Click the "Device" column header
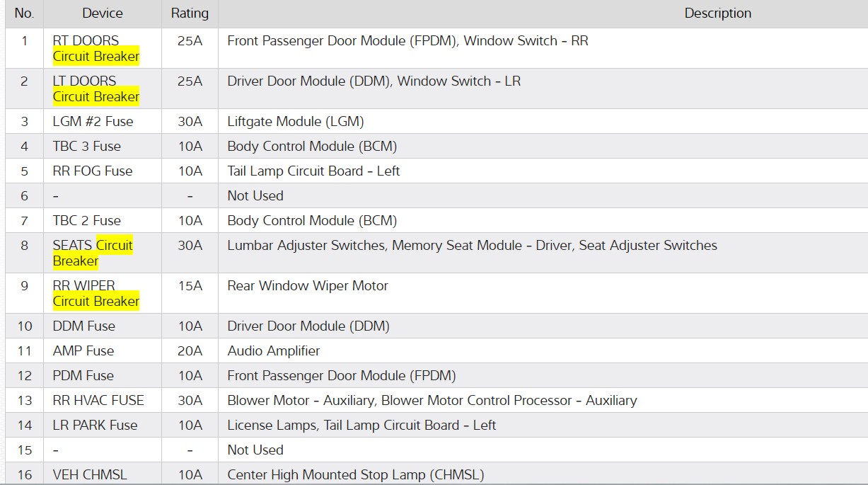This screenshot has width=868, height=485. pos(102,13)
